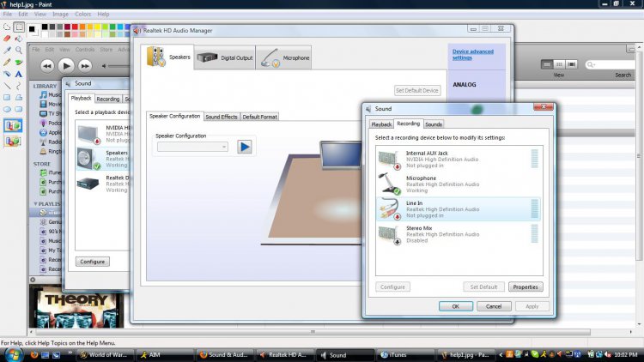Pick the Airbrush spray tool in Paint
The width and height of the screenshot is (644, 362).
pyautogui.click(x=7, y=75)
